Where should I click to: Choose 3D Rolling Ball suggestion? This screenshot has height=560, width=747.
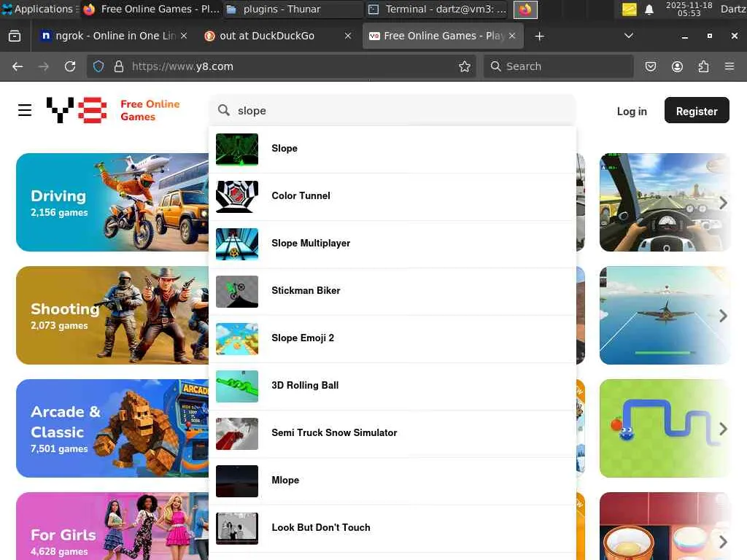point(392,386)
